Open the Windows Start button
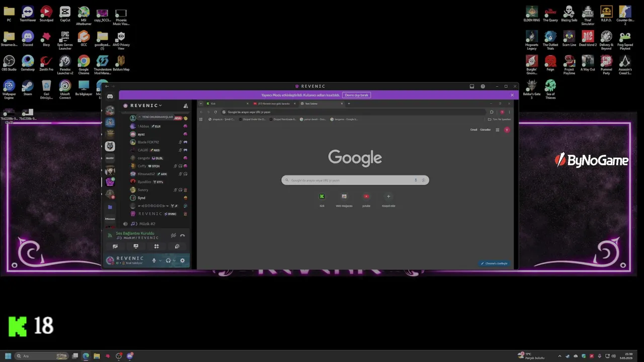This screenshot has width=644, height=362. [x=8, y=356]
